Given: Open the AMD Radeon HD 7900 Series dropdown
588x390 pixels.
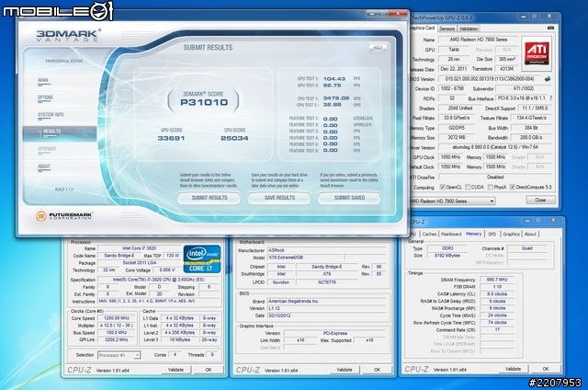Looking at the screenshot, I should pos(453,201).
